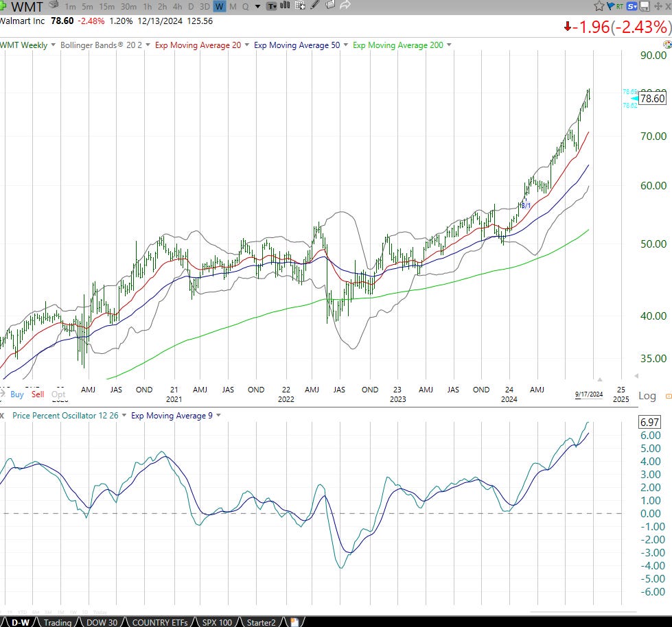Open the SPX 100 tab
The image size is (672, 627).
[217, 622]
